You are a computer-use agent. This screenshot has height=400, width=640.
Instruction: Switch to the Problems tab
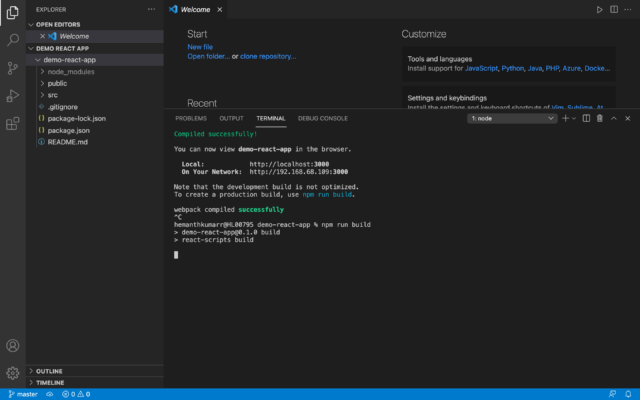click(191, 118)
